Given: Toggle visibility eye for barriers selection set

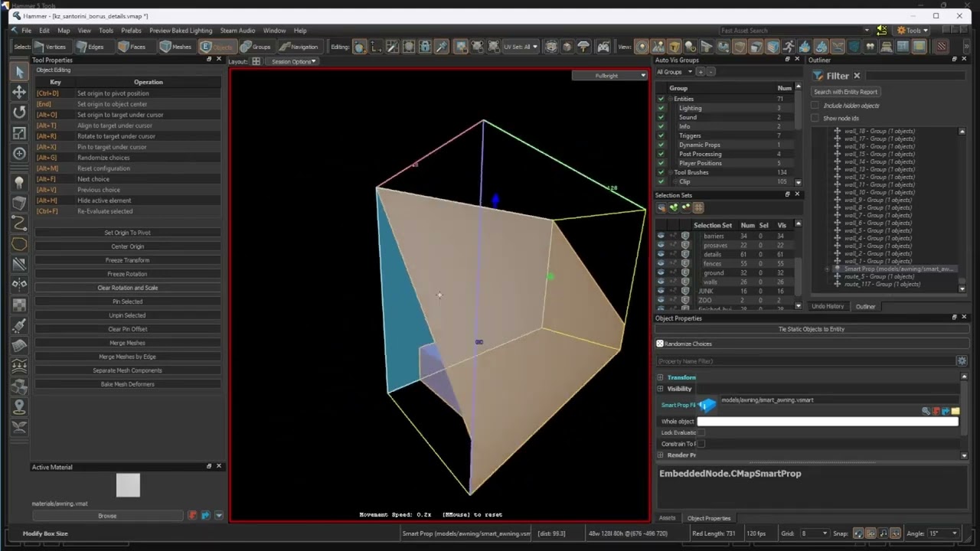Looking at the screenshot, I should click(661, 236).
